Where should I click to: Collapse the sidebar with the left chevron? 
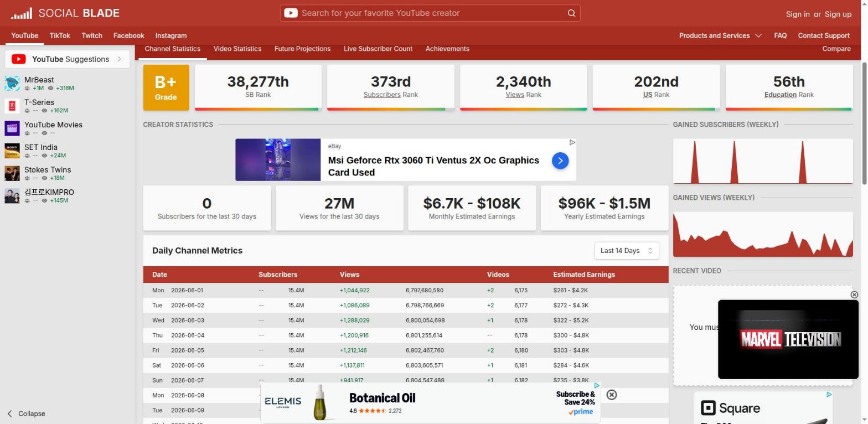(x=9, y=413)
